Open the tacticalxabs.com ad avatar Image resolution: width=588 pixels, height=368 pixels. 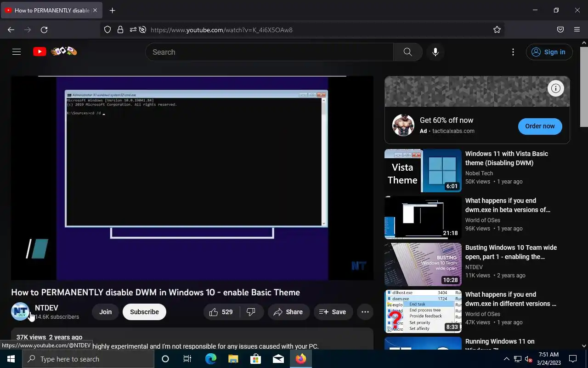click(x=403, y=125)
